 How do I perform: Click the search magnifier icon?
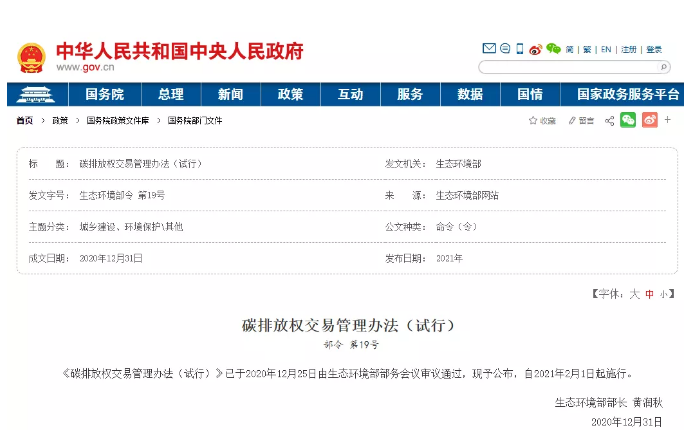tap(662, 67)
